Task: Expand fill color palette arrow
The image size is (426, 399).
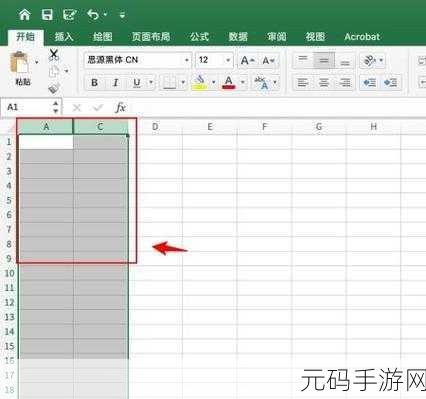Action: click(213, 82)
